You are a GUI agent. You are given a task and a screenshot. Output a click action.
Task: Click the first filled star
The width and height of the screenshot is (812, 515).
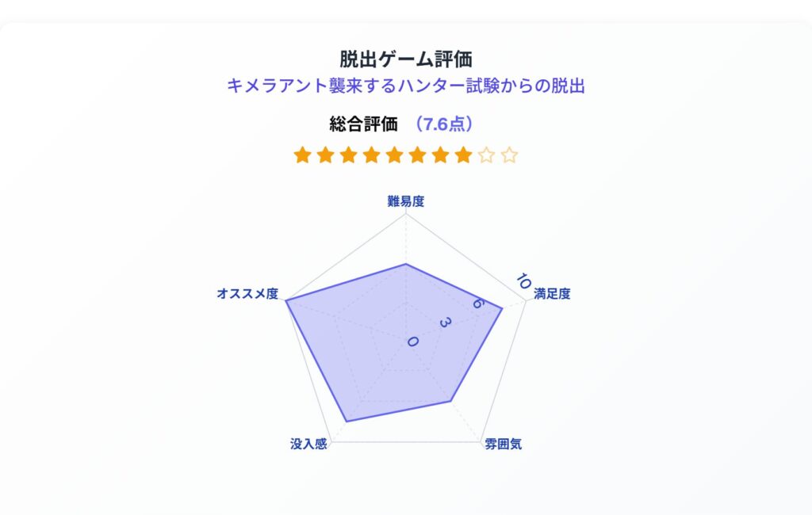tap(302, 154)
